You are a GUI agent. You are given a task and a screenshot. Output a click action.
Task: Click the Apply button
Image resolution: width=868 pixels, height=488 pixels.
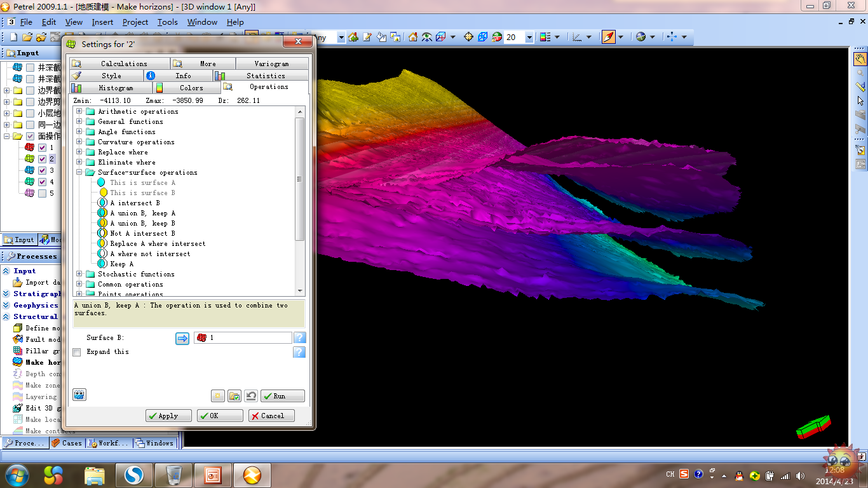[168, 416]
